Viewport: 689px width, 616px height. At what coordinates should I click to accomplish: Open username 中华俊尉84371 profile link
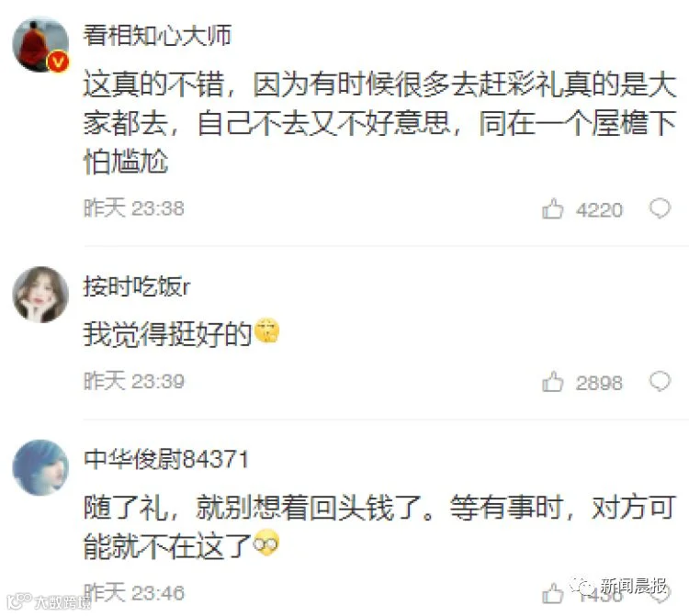pos(166,459)
